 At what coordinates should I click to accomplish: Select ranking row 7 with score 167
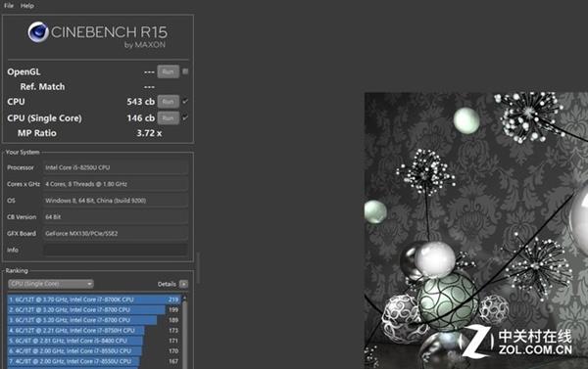click(x=94, y=361)
